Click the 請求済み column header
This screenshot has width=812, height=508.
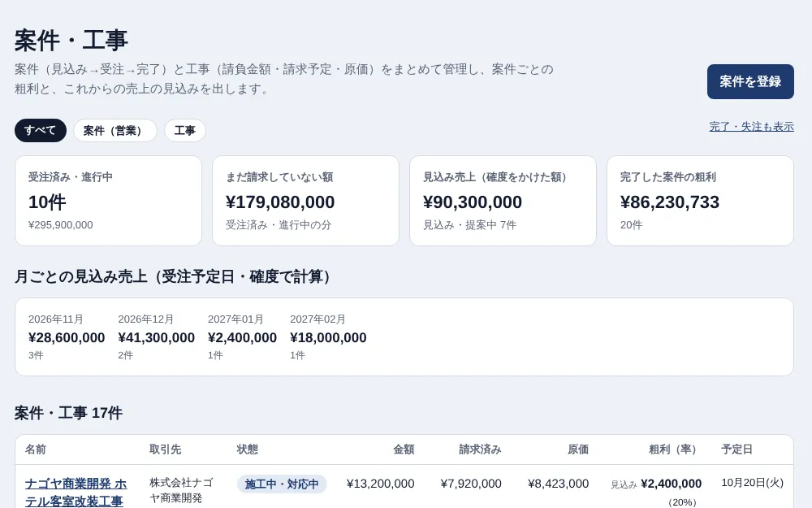click(x=480, y=449)
